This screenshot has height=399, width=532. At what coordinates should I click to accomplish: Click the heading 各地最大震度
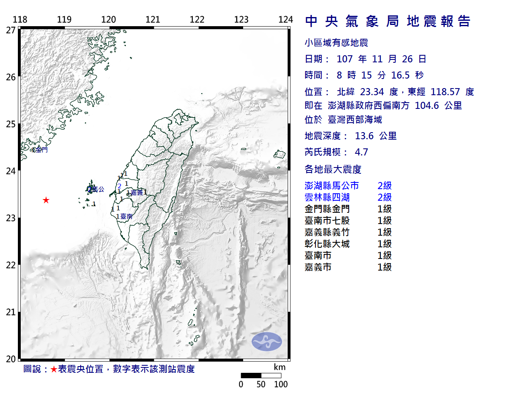pos(333,169)
